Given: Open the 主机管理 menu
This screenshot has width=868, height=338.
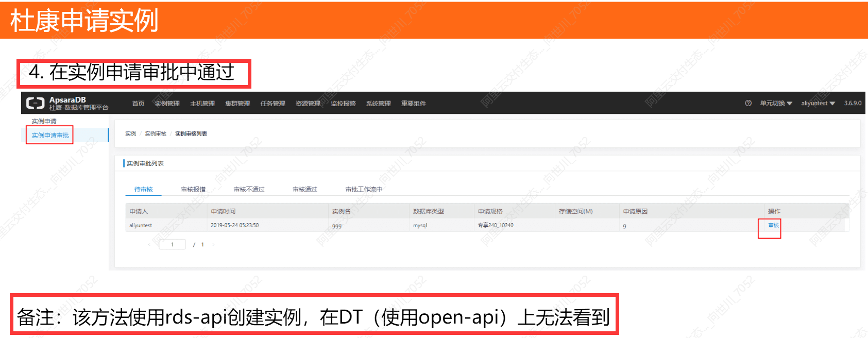Looking at the screenshot, I should [202, 104].
